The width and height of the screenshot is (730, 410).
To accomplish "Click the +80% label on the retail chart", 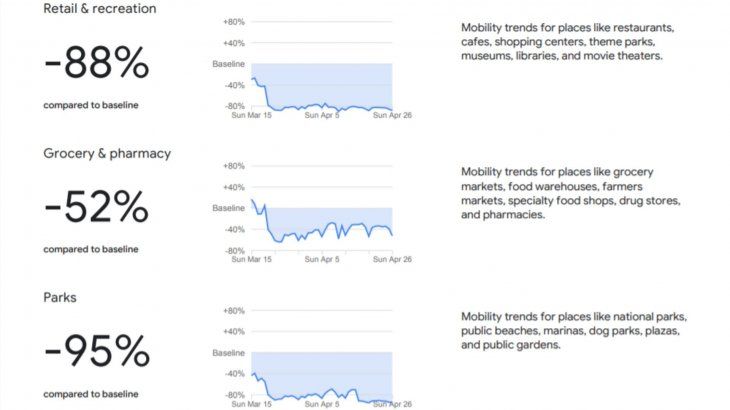I will pyautogui.click(x=232, y=22).
